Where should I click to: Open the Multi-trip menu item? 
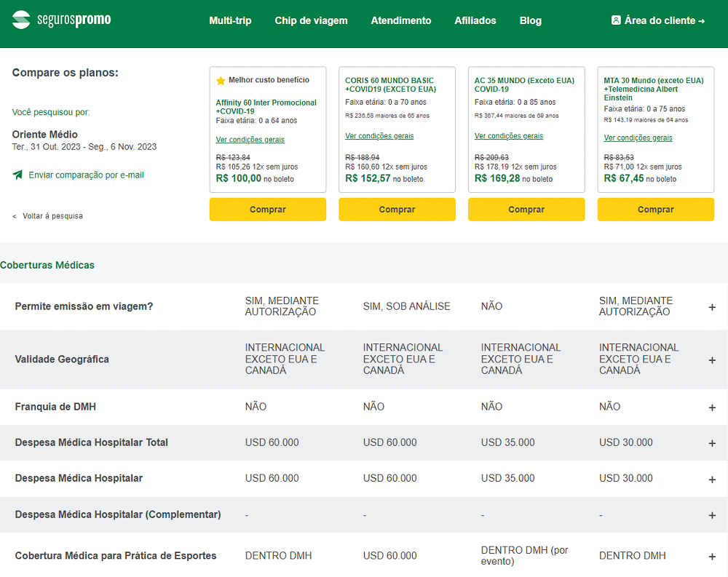(230, 20)
